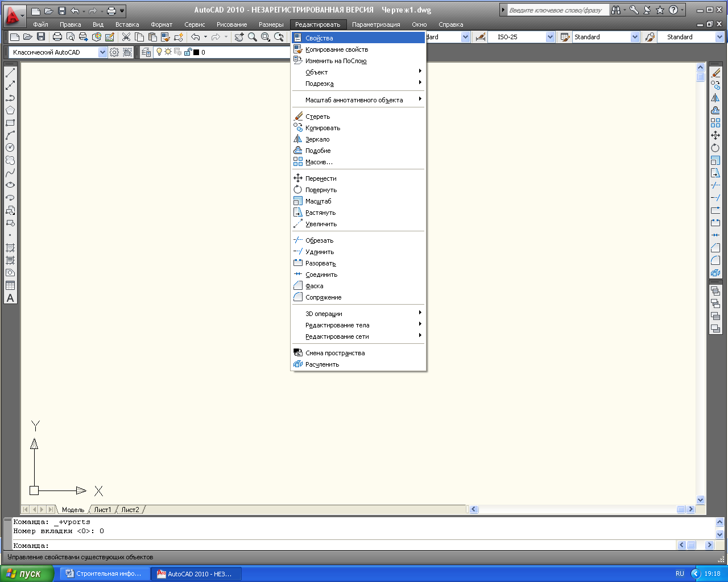The height and width of the screenshot is (582, 728).
Task: Expand the Масштаб аннотативного объекта submenu
Action: 358,100
